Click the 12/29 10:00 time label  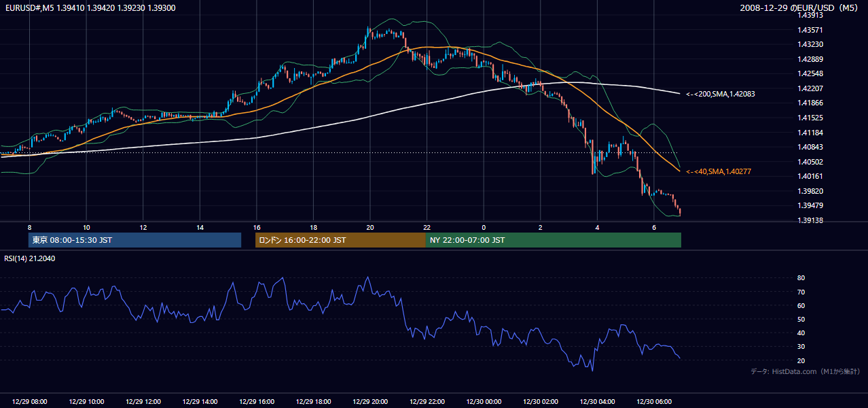point(86,402)
